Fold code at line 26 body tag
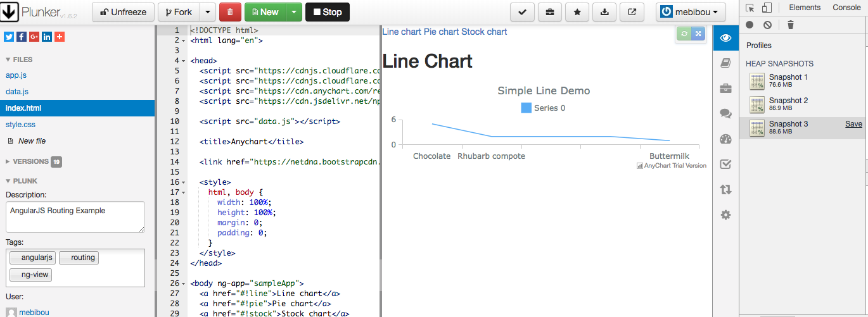This screenshot has width=868, height=317. [183, 283]
